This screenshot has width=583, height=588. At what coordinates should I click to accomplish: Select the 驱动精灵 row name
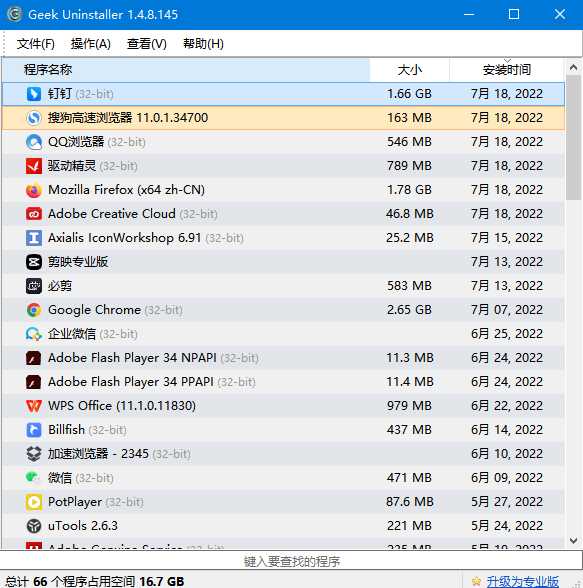click(x=72, y=166)
